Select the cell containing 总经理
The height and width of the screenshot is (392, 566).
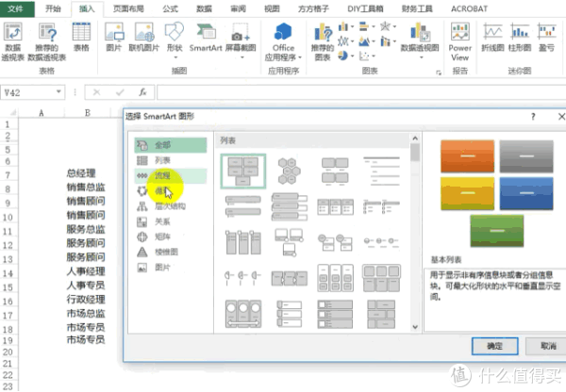click(x=87, y=173)
